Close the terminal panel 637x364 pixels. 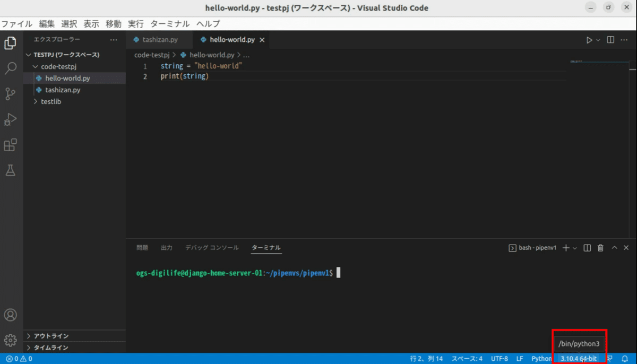pyautogui.click(x=626, y=248)
